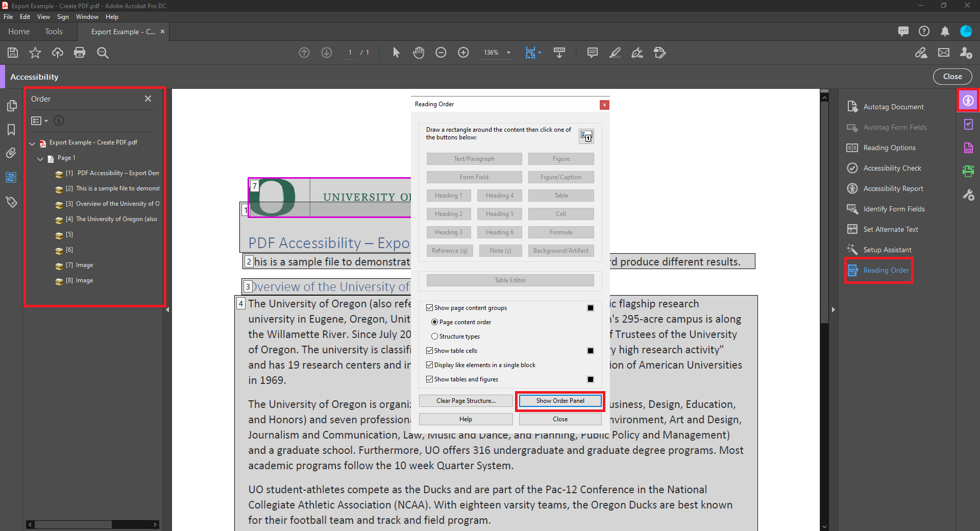The height and width of the screenshot is (531, 980).
Task: Select the arrow selection tool
Action: click(x=396, y=53)
